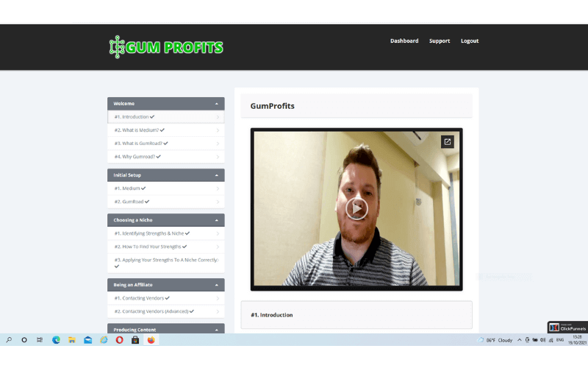Collapse the Producing Content section arrow
Image resolution: width=588 pixels, height=368 pixels.
point(216,330)
